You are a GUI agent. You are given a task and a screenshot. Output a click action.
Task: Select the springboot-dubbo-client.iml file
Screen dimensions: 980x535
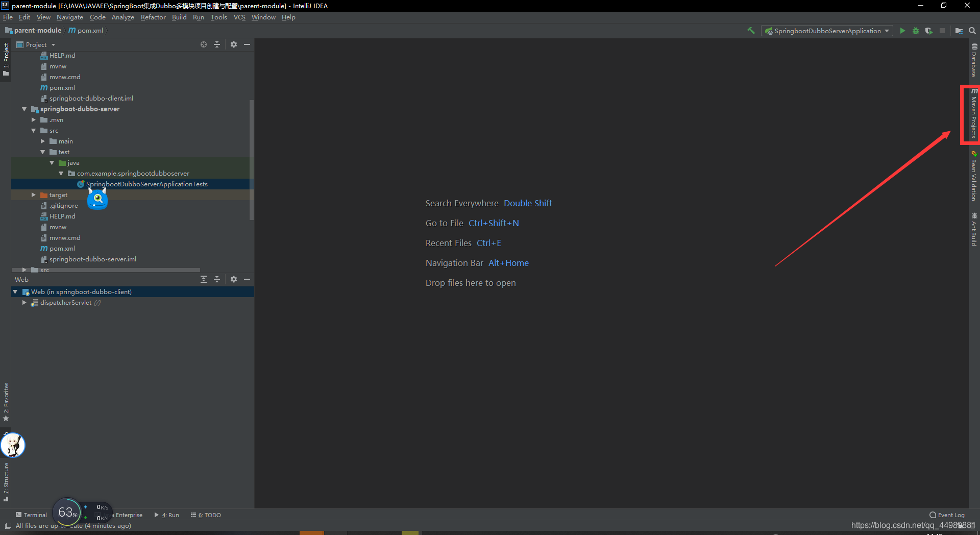[91, 98]
